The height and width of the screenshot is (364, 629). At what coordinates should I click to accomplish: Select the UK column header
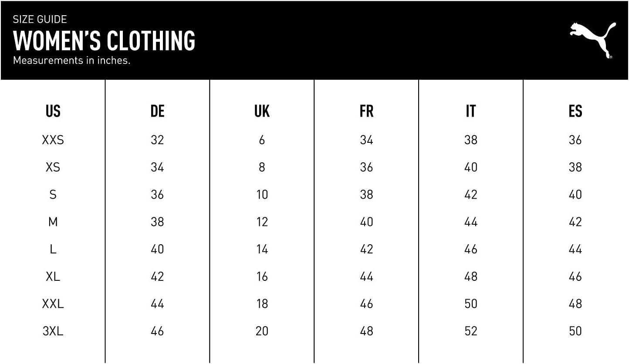[262, 111]
